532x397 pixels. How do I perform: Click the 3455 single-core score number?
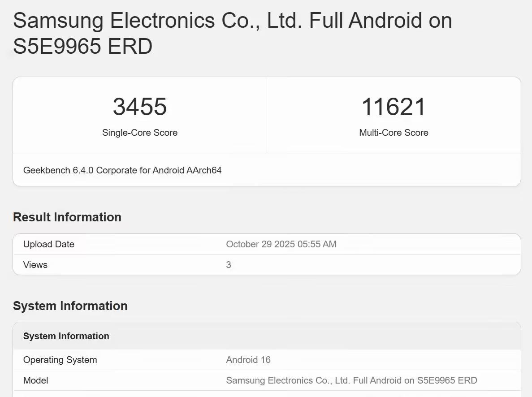coord(140,107)
